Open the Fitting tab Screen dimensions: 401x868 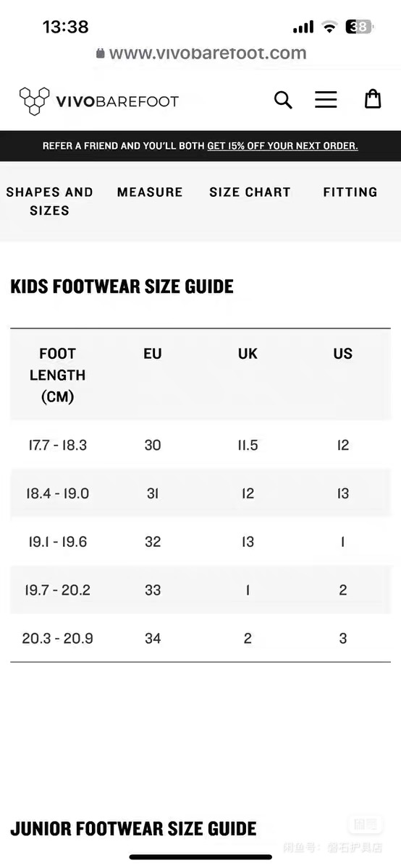tap(350, 192)
